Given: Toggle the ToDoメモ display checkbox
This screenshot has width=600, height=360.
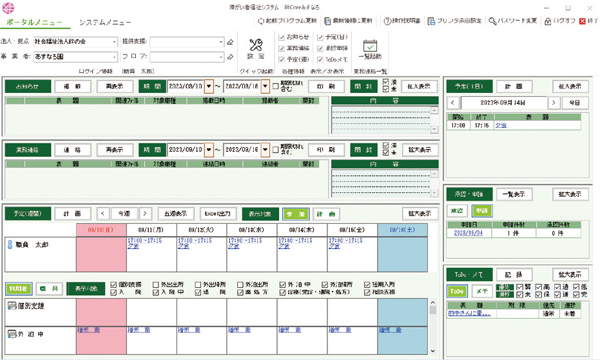Looking at the screenshot, I should 320,59.
